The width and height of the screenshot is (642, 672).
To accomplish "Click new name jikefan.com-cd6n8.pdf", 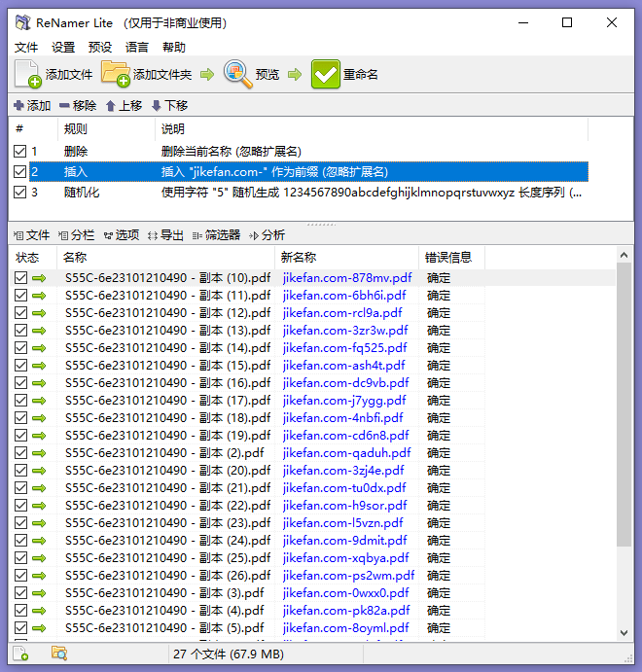I will 345,436.
